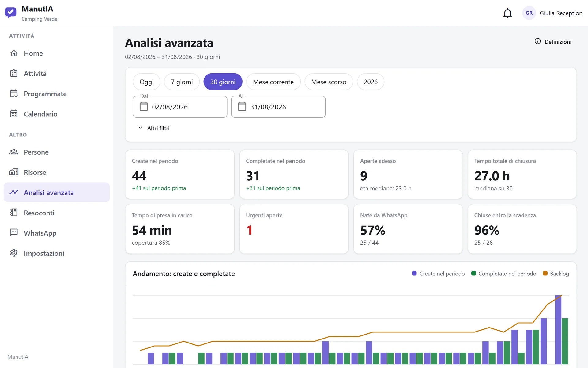Viewport: 588px width, 368px height.
Task: Select the 30 giorni period chip
Action: [x=223, y=82]
